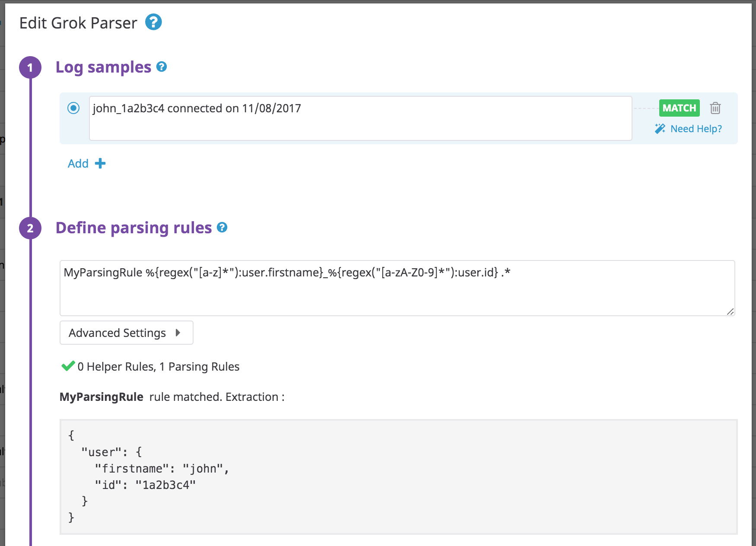The width and height of the screenshot is (756, 546).
Task: Open the Need Help? link
Action: click(696, 129)
